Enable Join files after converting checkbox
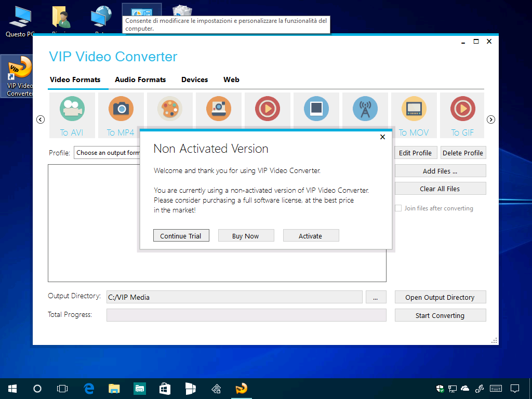532x399 pixels. 398,208
